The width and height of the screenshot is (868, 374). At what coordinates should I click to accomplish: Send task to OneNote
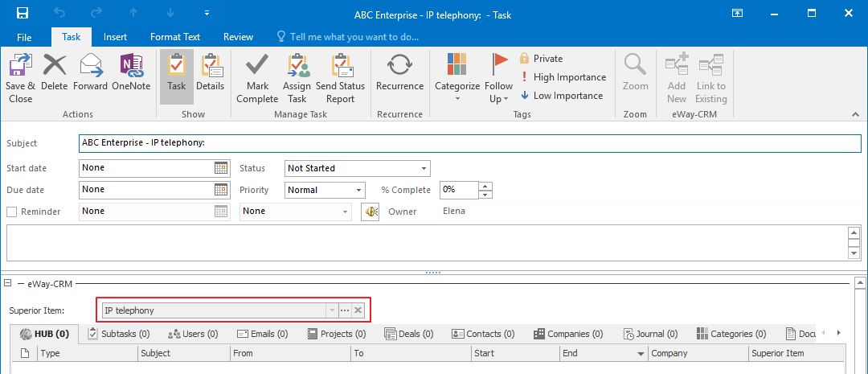pyautogui.click(x=131, y=72)
